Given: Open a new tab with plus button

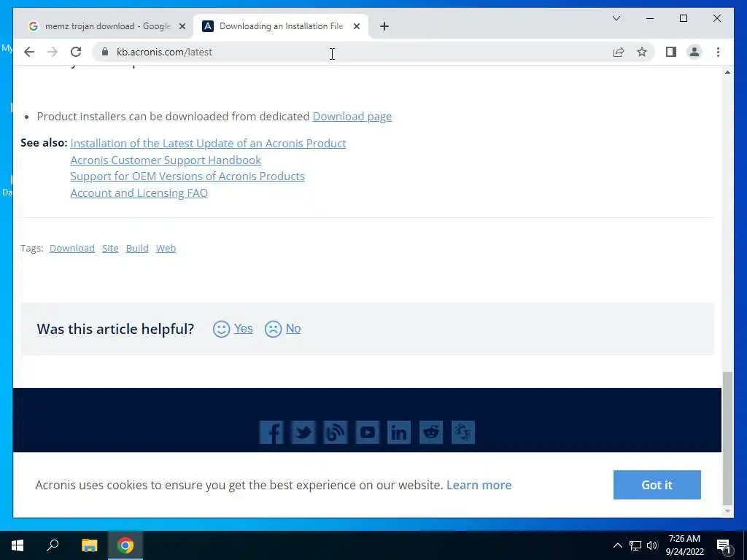Looking at the screenshot, I should (384, 26).
